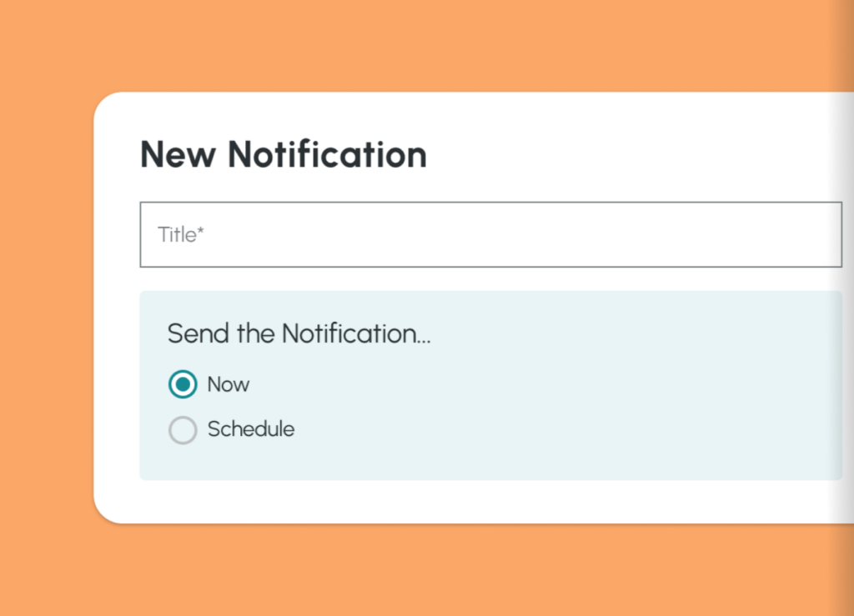Click the word "Notification" in the heading

point(327,155)
